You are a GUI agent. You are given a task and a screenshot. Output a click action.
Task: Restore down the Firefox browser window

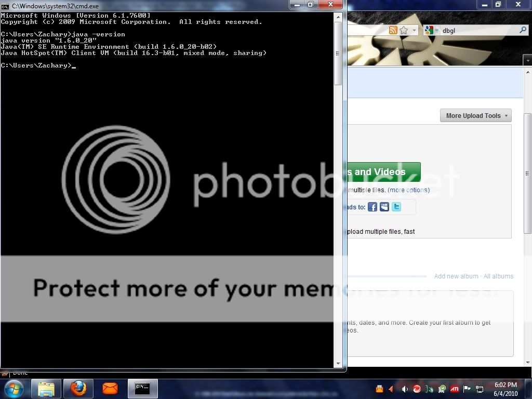[498, 4]
